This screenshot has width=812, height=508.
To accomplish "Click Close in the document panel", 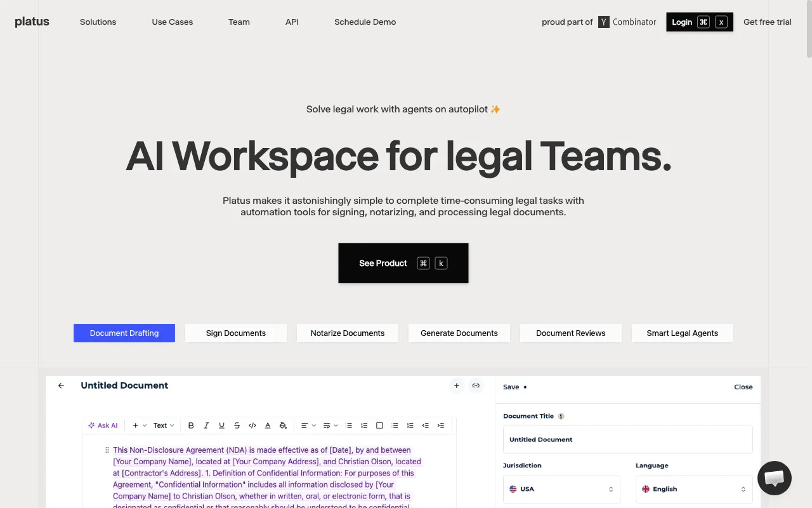I will (743, 387).
